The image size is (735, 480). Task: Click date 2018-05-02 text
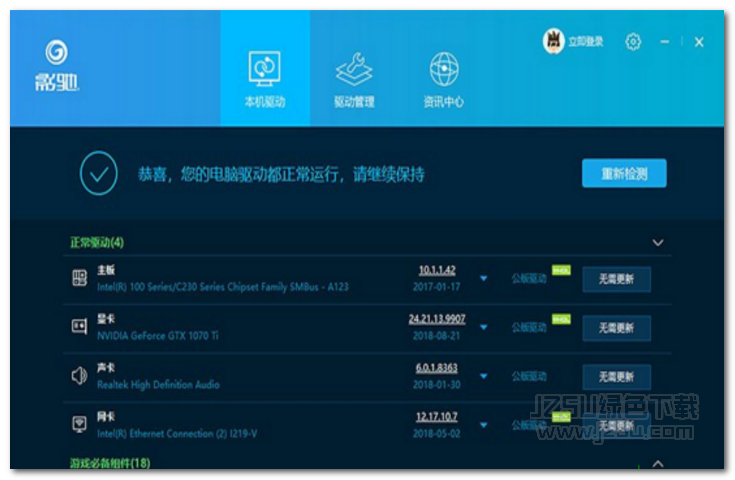tap(436, 434)
